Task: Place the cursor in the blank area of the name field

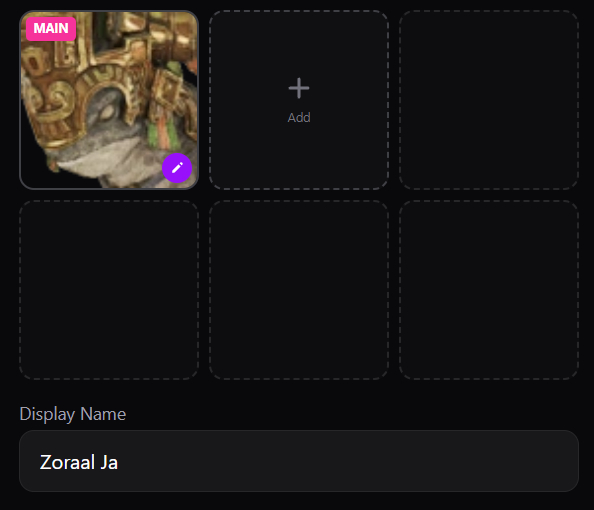Action: coord(349,461)
